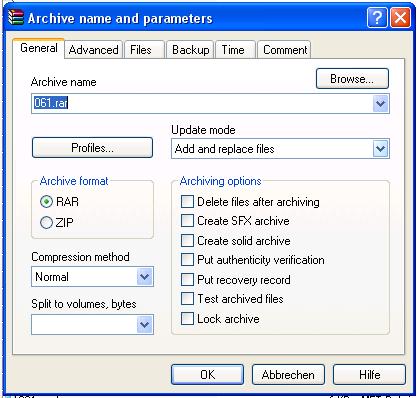Click the Browse... button
Image resolution: width=418 pixels, height=398 pixels.
(x=352, y=79)
